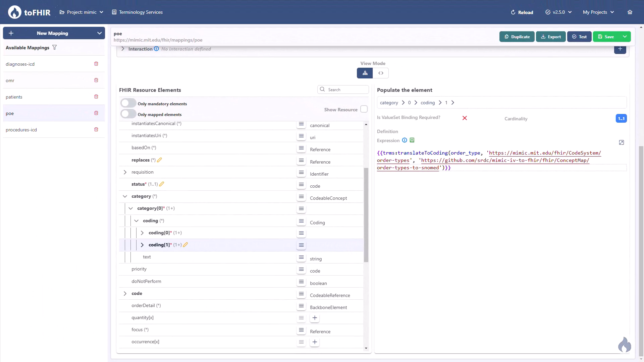Click the FHIR elements search field
644x362 pixels.
click(343, 89)
